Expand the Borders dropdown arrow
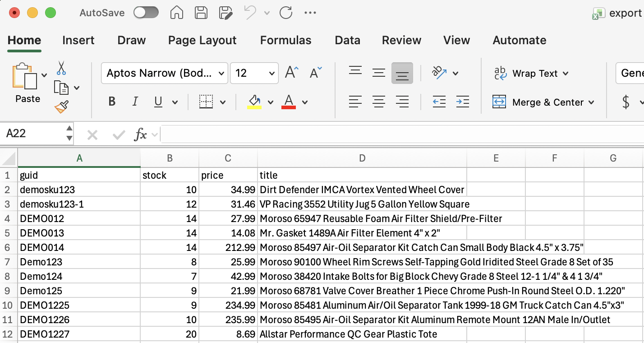 click(223, 102)
